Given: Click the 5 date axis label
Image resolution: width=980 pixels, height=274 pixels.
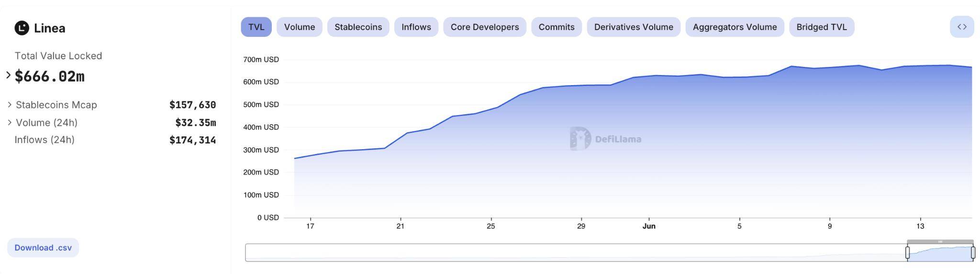Looking at the screenshot, I should [739, 226].
